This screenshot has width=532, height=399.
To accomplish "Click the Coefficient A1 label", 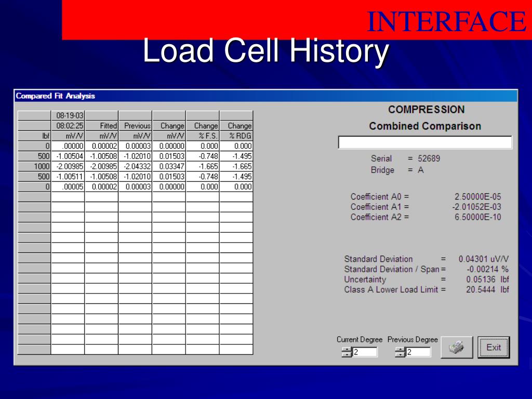I will point(376,207).
